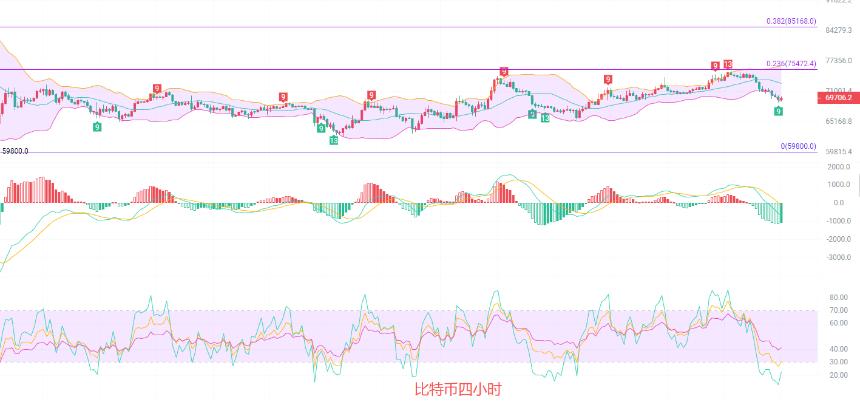Click the 0(59800.0) Fibonacci label
The width and height of the screenshot is (860, 402).
[799, 146]
